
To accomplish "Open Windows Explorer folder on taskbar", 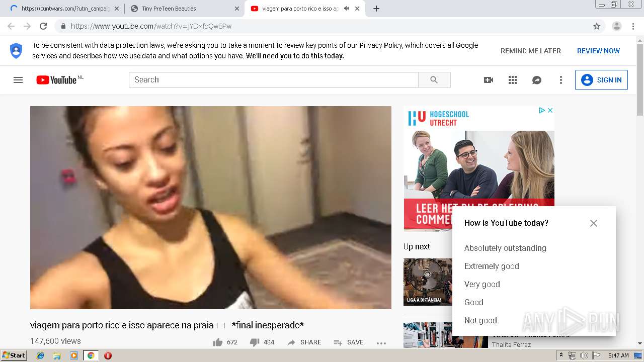I will pos(57,355).
